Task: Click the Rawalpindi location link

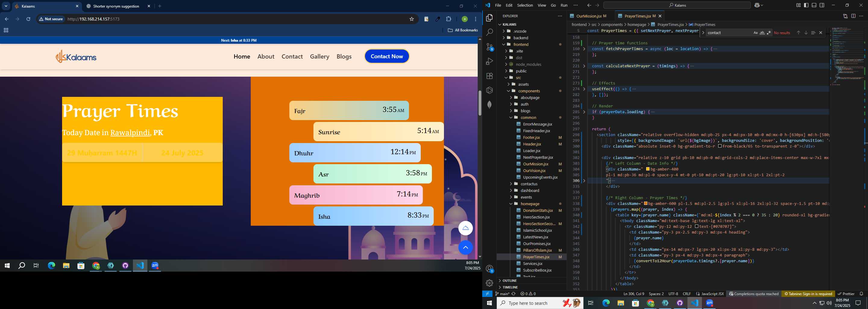Action: click(130, 132)
